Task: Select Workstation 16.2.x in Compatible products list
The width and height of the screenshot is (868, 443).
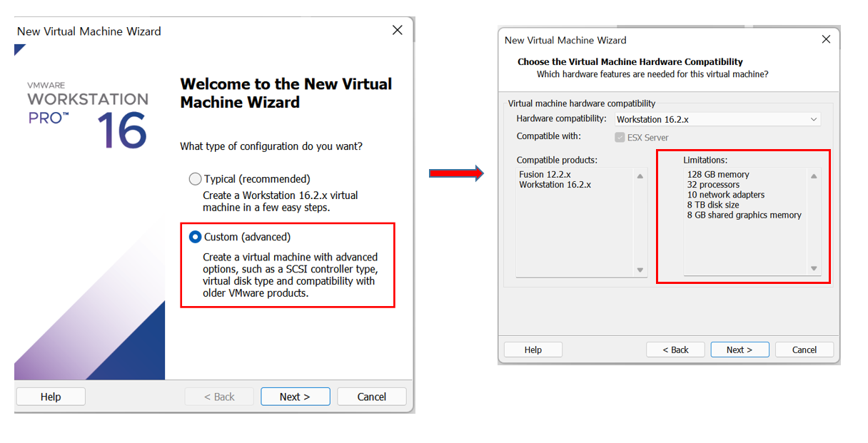Action: click(x=555, y=185)
